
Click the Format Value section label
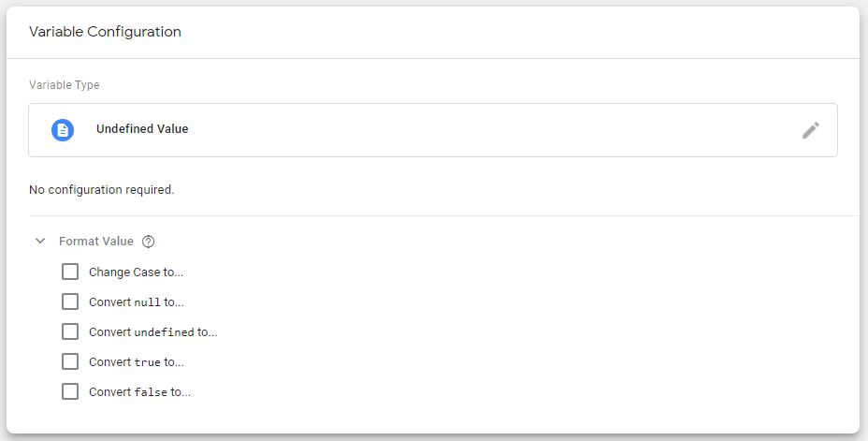point(96,242)
